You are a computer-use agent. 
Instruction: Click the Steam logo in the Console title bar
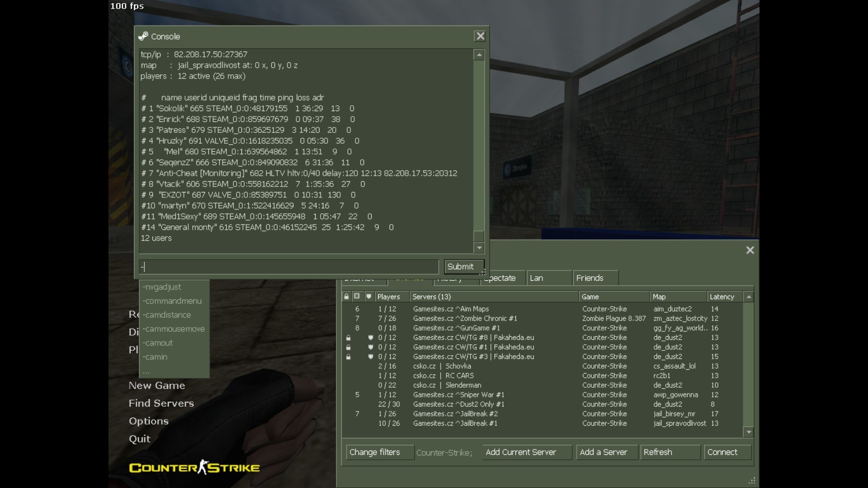pyautogui.click(x=143, y=36)
